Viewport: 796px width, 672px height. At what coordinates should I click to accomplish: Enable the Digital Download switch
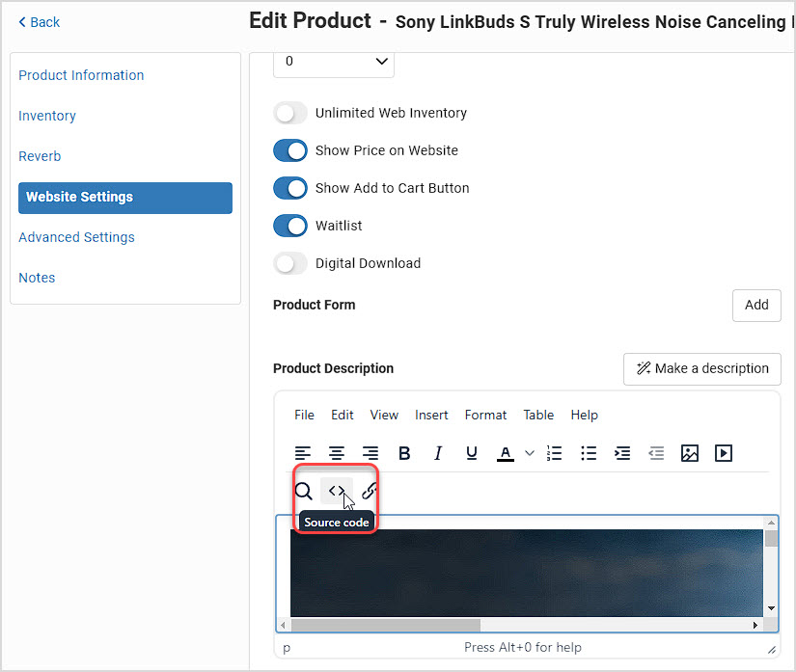coord(290,263)
